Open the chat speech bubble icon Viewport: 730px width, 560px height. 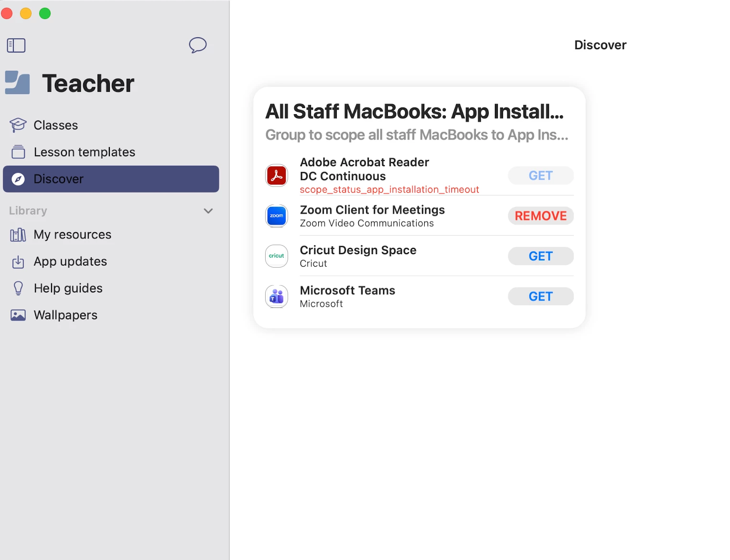(198, 45)
